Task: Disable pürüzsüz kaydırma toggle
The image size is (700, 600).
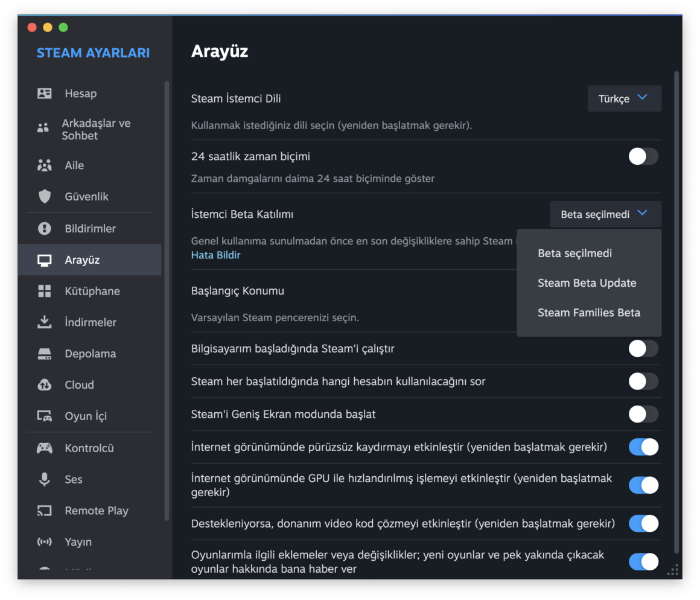Action: [x=643, y=447]
